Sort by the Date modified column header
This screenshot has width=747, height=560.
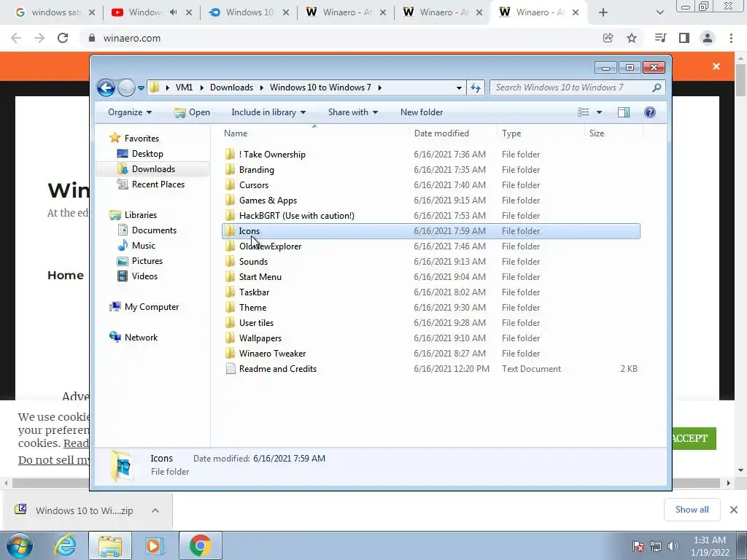coord(452,134)
